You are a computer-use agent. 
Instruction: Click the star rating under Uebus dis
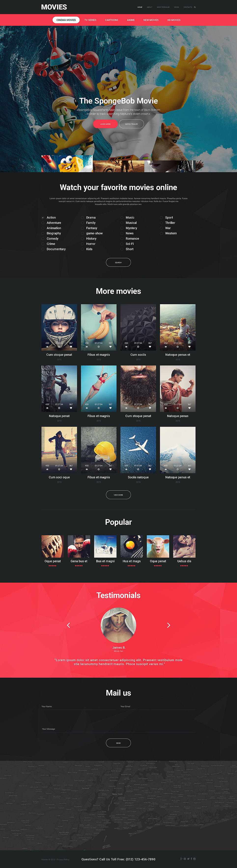point(184,566)
